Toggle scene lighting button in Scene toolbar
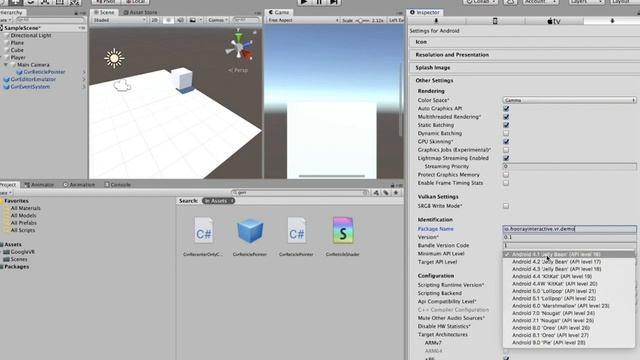The image size is (640, 360). (168, 20)
